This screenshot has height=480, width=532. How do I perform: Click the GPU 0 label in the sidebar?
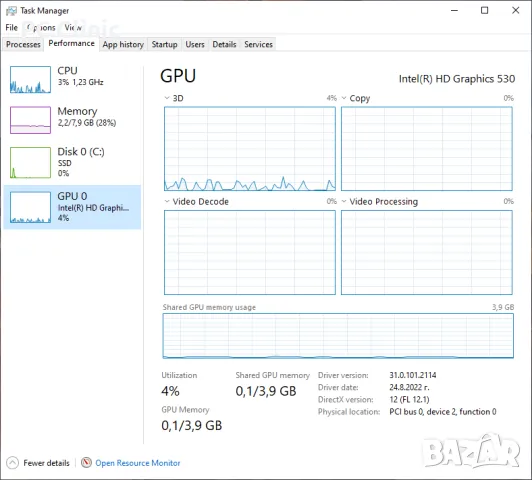[72, 196]
